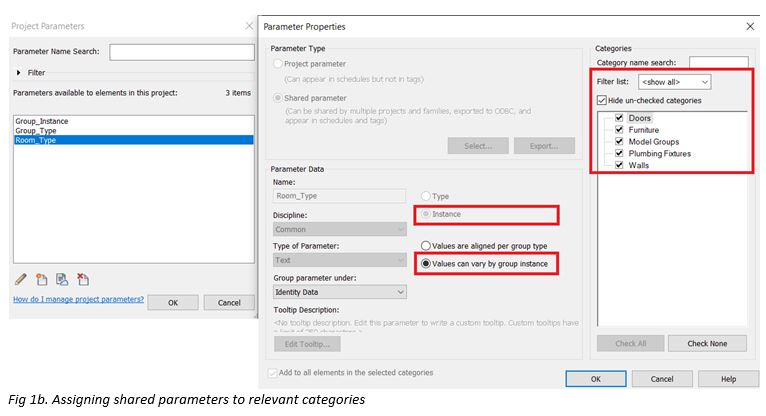
Task: Open the Discipline dropdown showing Common
Action: click(340, 229)
